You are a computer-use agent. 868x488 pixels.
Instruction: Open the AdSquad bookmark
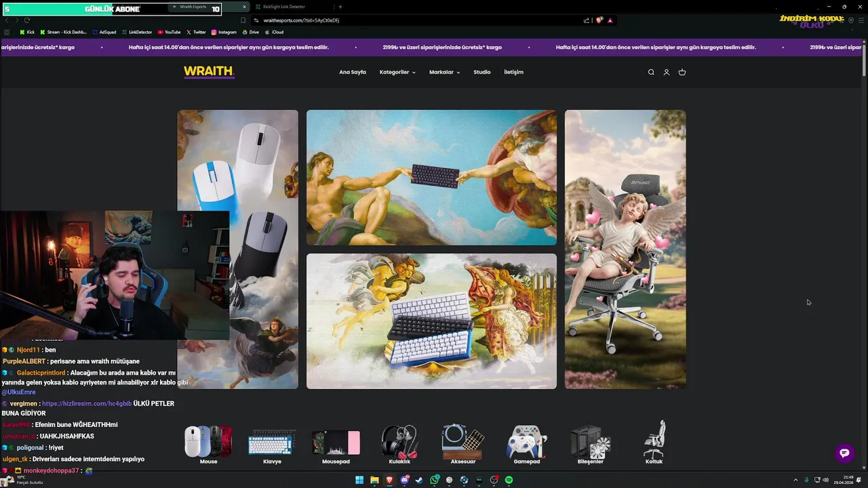pyautogui.click(x=104, y=32)
